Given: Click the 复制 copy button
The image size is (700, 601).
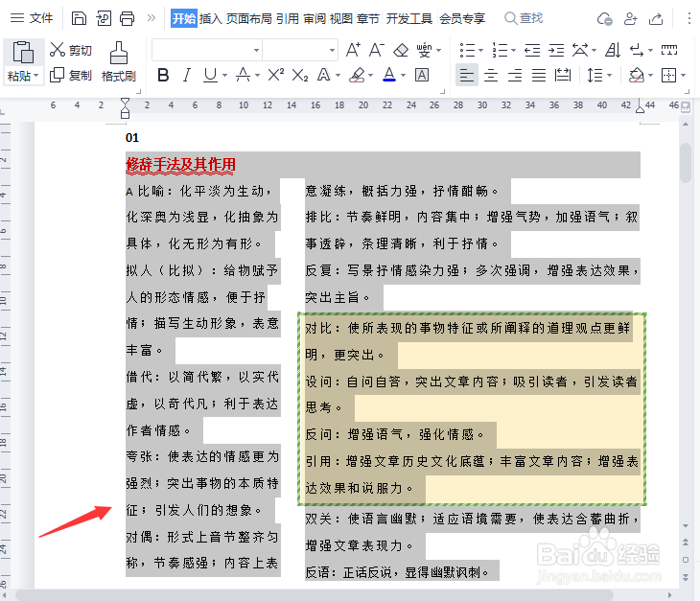Looking at the screenshot, I should 71,75.
